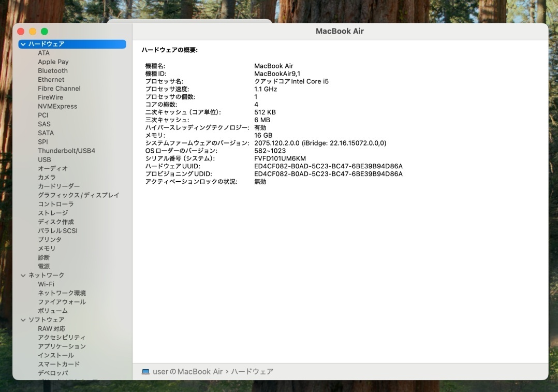Click the プロビジョニングUDID value

(x=328, y=174)
